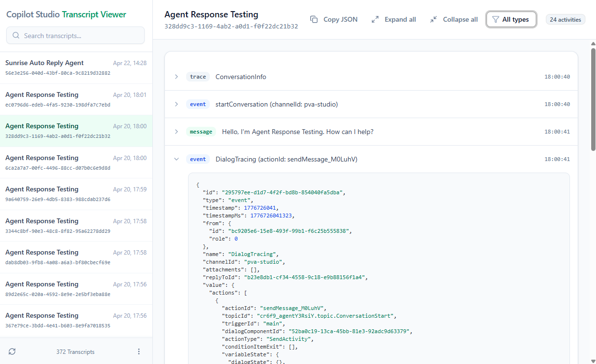Expand the Hello message row chevron
The image size is (596, 364).
(x=176, y=132)
